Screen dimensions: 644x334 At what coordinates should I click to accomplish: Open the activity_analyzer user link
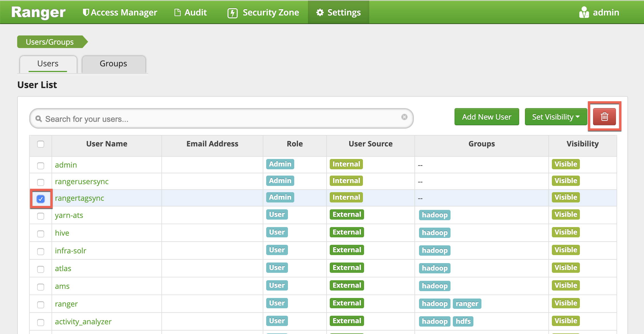click(83, 322)
